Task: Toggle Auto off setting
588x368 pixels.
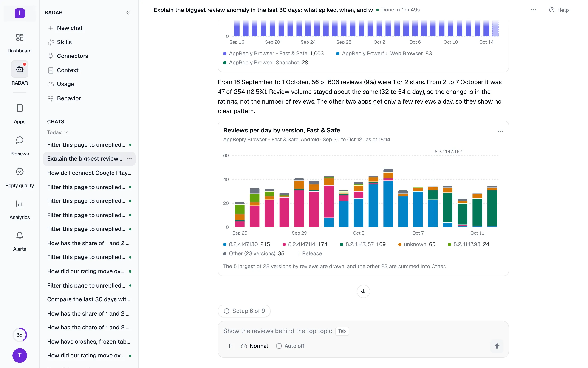Action: (x=290, y=346)
